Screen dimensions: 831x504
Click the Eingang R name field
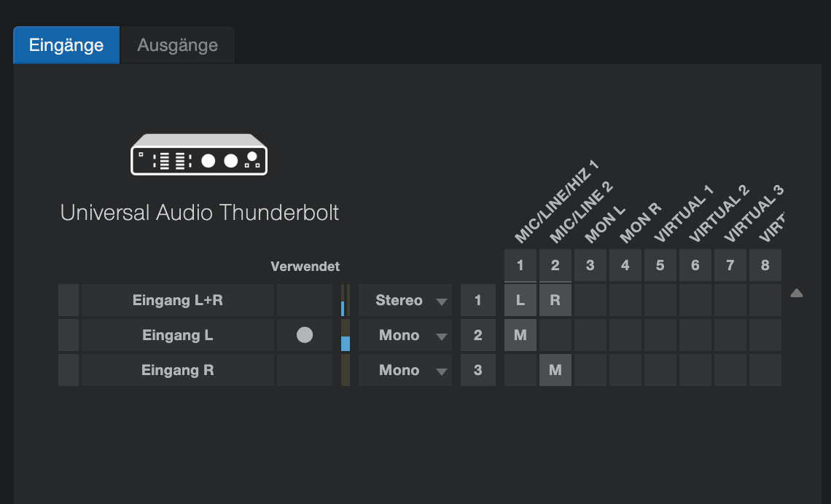pos(178,370)
